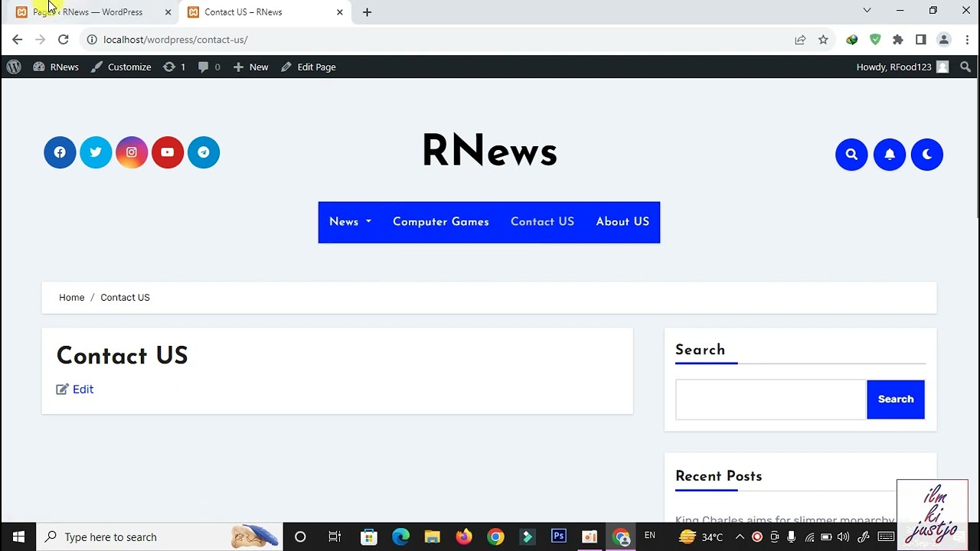Open the tab search dropdown arrow
The image size is (980, 551).
[x=867, y=11]
